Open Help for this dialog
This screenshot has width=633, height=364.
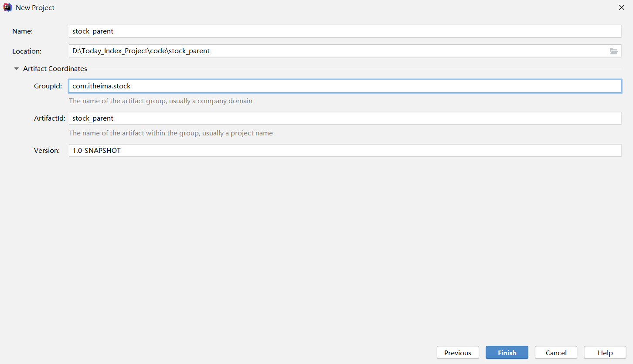[x=605, y=353]
